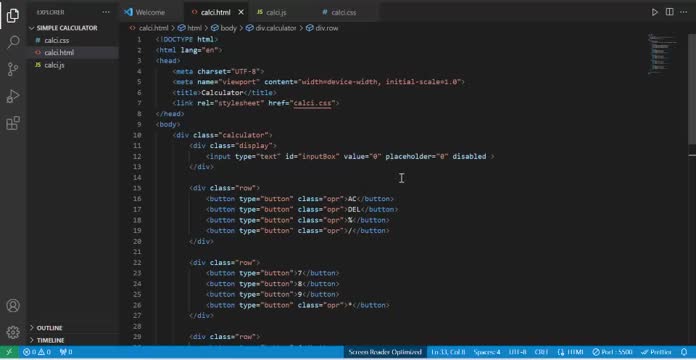Open the Manage gear icon
Viewport: 696px width, 360px height.
point(13,332)
